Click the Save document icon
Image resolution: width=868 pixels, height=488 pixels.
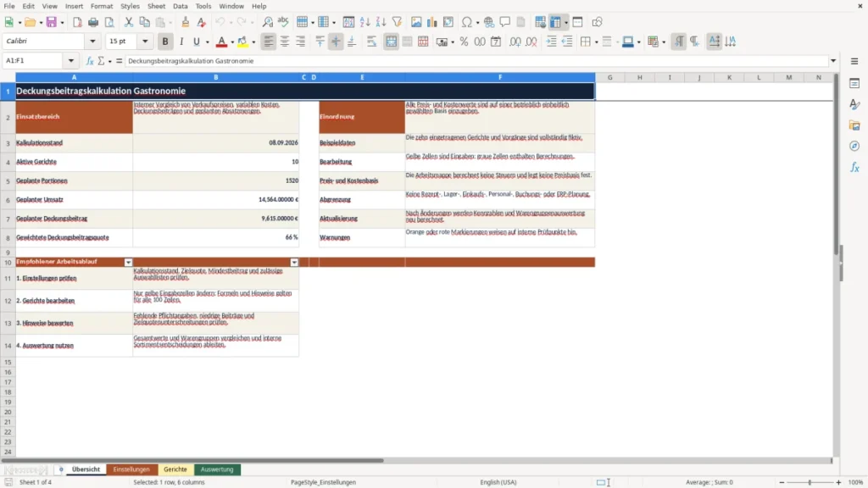[52, 22]
